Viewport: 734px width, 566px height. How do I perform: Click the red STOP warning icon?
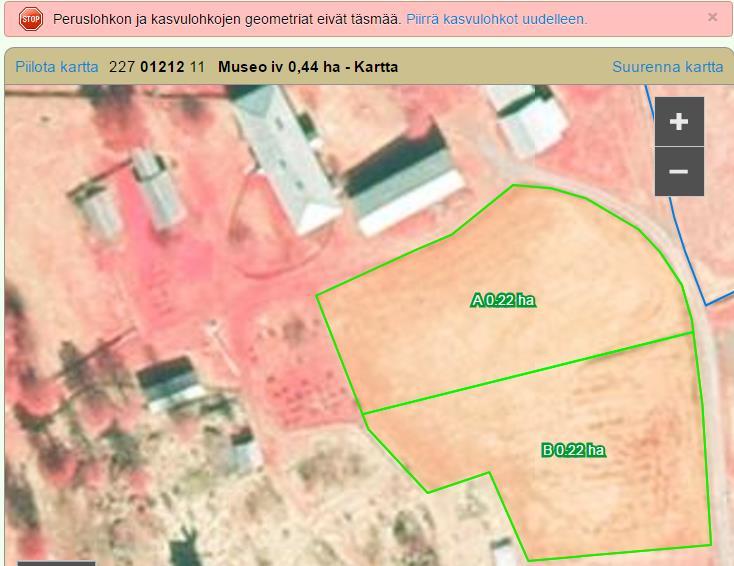(31, 19)
